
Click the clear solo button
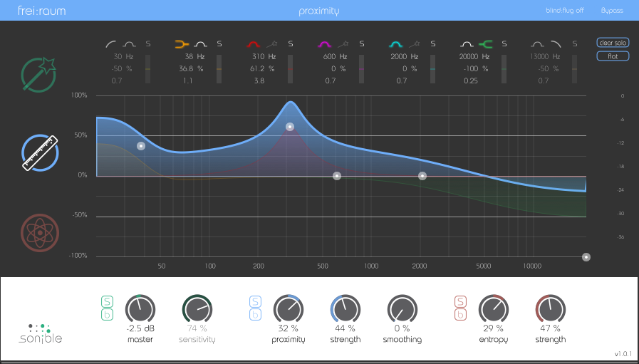tap(613, 43)
